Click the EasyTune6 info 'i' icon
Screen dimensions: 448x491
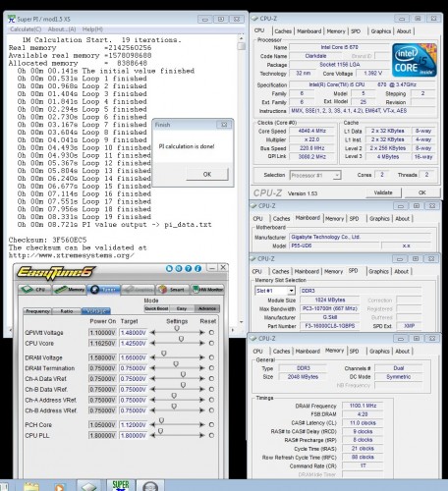coord(197,268)
